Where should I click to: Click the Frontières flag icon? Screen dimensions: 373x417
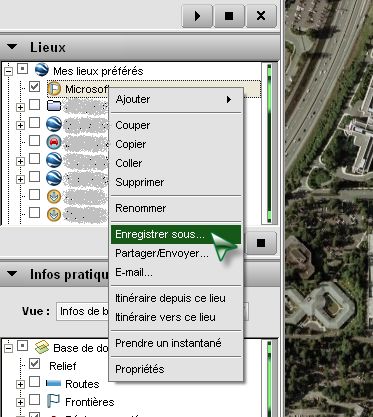click(x=53, y=401)
